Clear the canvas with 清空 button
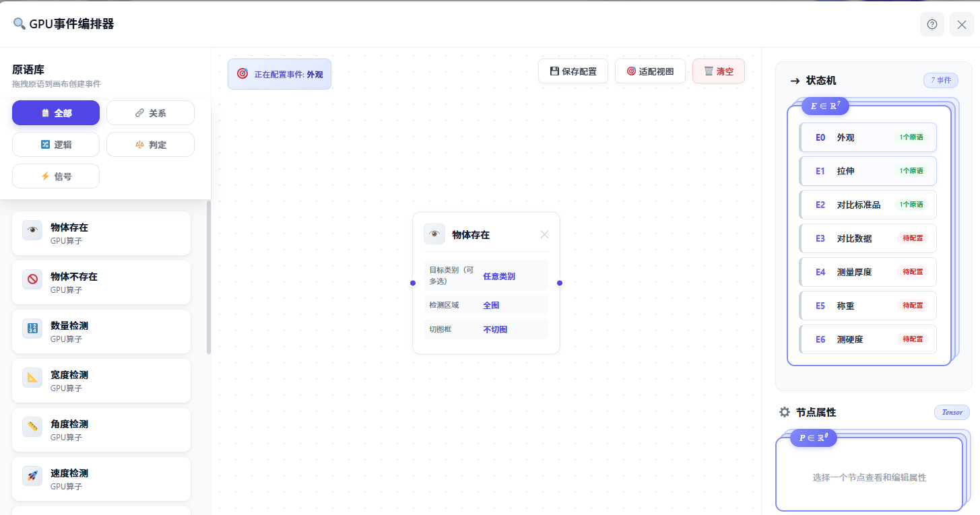The image size is (980, 515). tap(719, 71)
